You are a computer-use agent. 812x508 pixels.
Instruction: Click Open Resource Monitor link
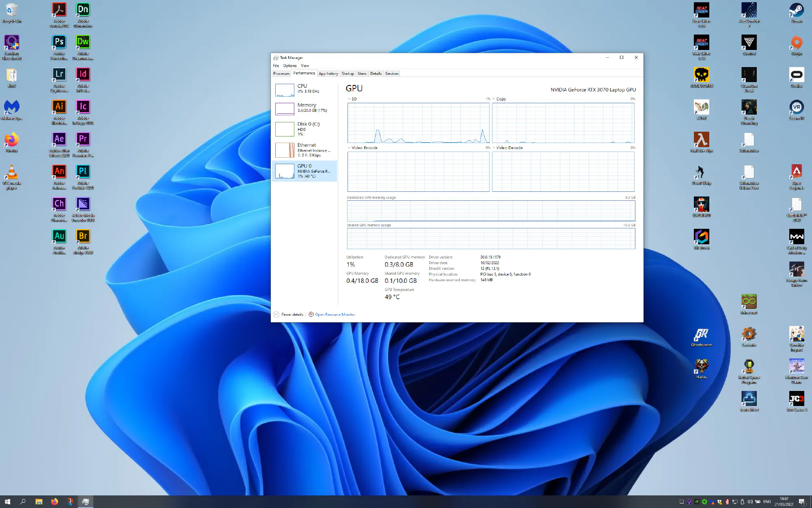(x=335, y=315)
